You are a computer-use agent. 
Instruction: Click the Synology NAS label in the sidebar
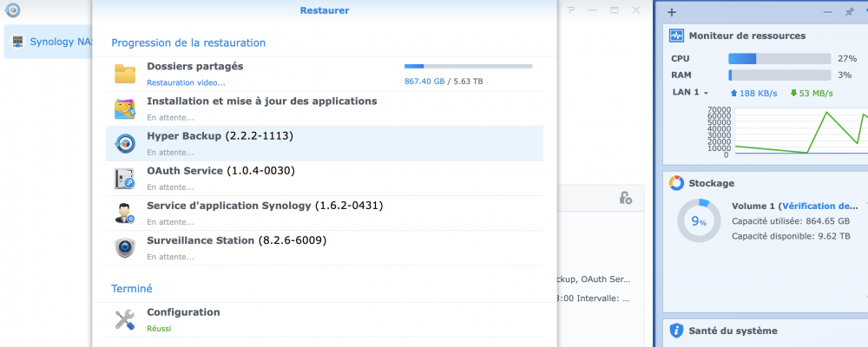click(60, 42)
